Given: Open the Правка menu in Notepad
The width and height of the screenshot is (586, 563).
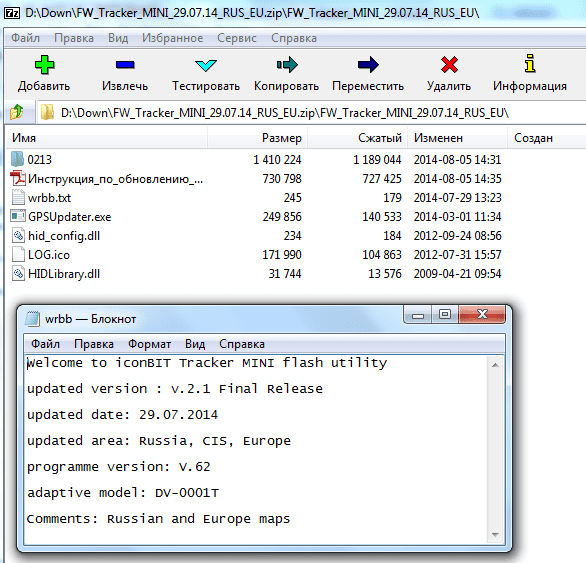Looking at the screenshot, I should [94, 344].
